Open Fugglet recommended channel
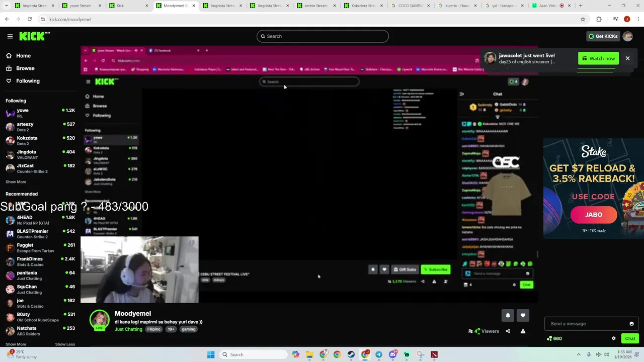Image resolution: width=644 pixels, height=362 pixels. pyautogui.click(x=40, y=247)
